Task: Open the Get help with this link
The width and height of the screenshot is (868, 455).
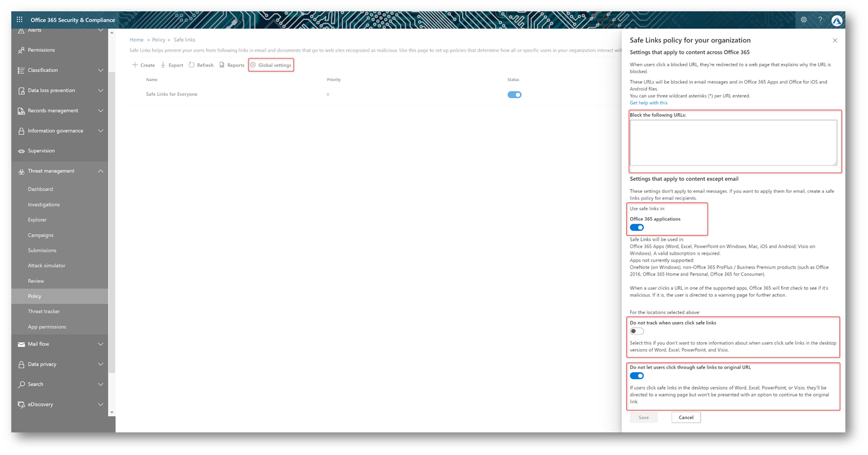Action: click(648, 103)
